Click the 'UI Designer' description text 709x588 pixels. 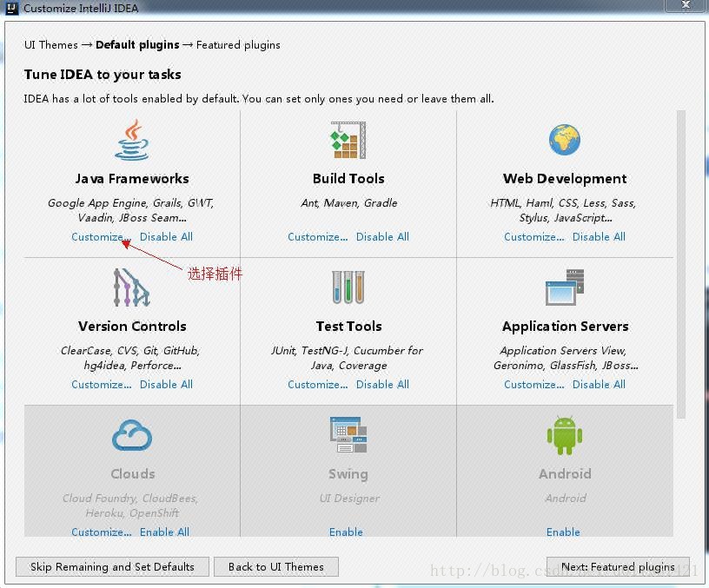tap(349, 498)
